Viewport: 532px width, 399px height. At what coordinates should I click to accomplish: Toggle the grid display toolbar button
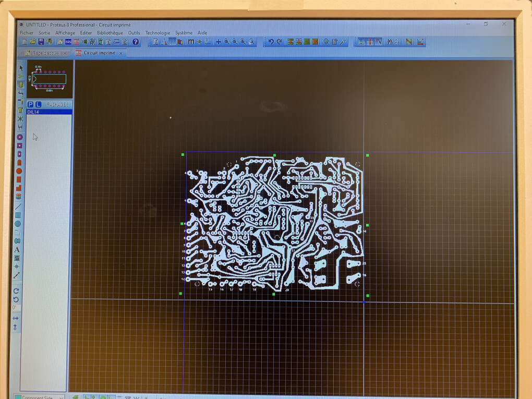point(172,42)
